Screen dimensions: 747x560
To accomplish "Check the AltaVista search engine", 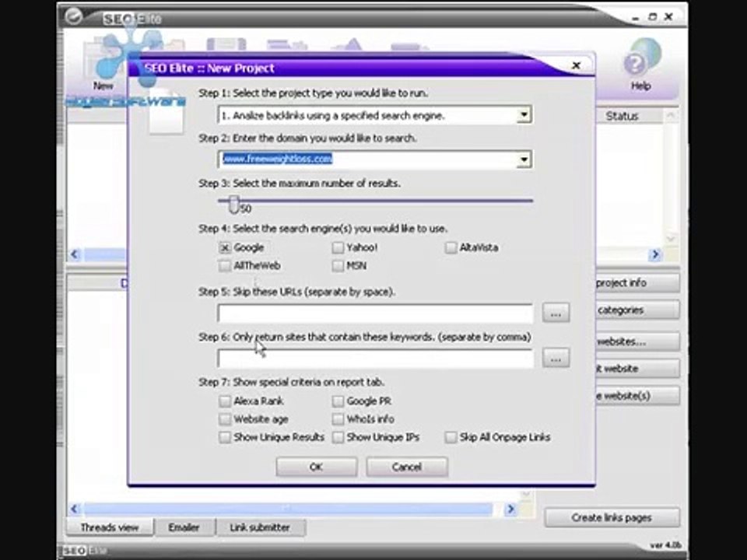I will click(451, 247).
